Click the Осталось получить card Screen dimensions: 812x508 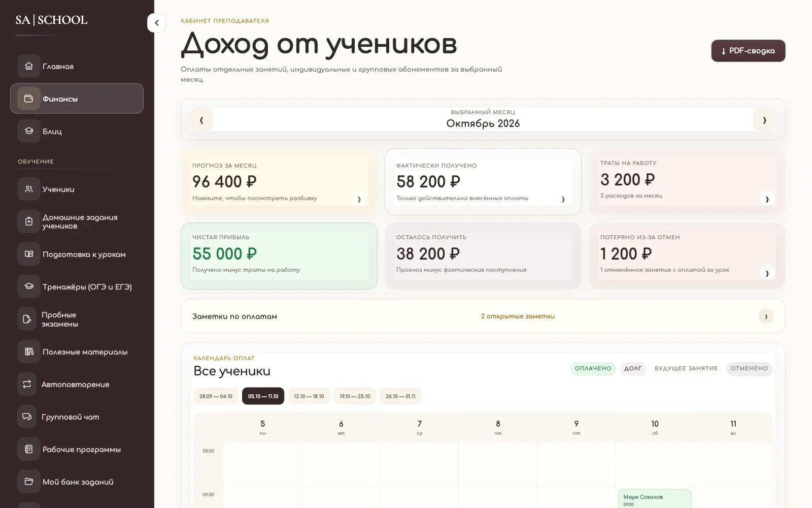coord(483,256)
